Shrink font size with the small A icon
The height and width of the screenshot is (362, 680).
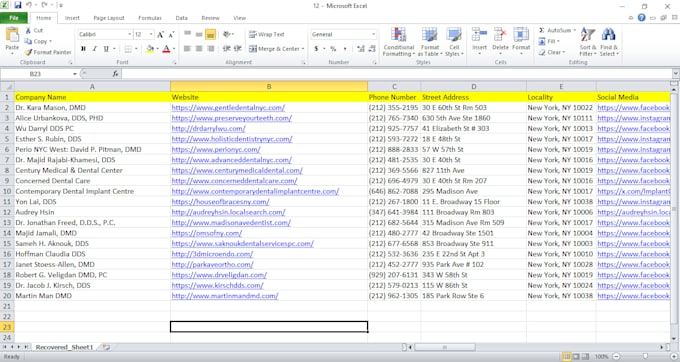(x=171, y=34)
